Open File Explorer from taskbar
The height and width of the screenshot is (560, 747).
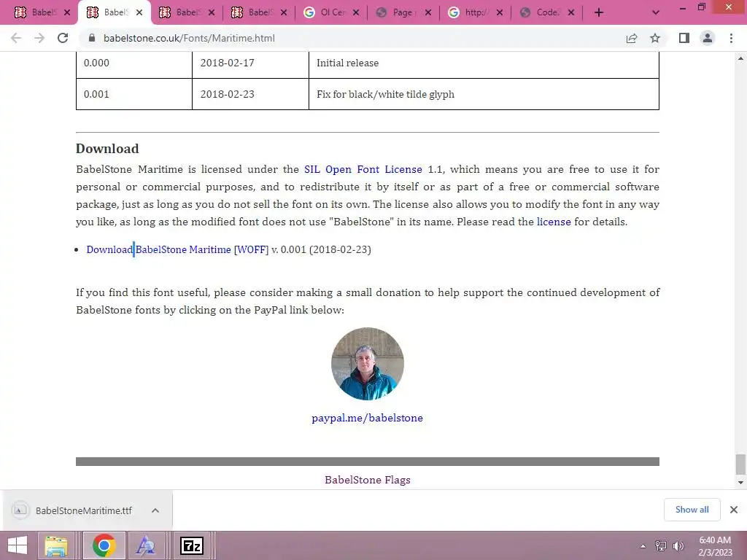coord(56,545)
